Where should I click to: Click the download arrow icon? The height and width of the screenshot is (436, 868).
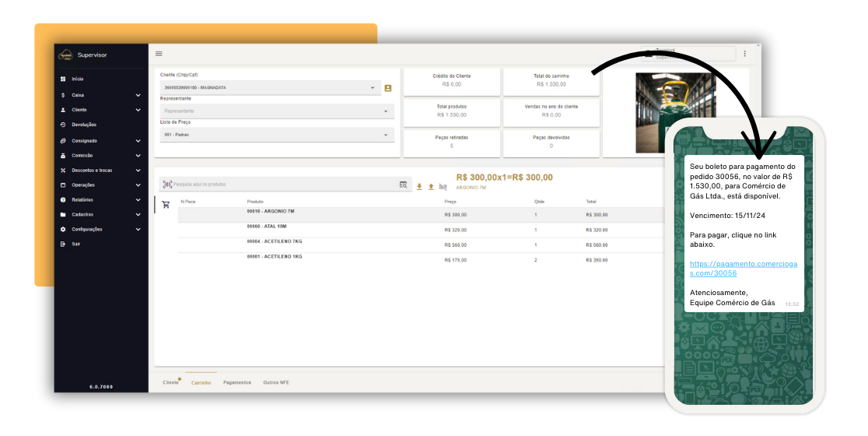(419, 187)
